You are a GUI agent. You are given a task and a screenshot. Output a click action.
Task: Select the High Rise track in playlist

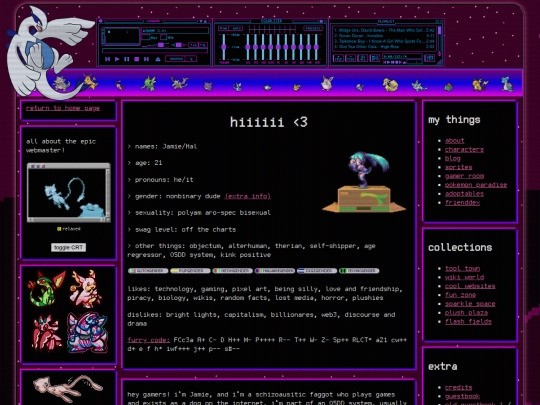point(384,47)
